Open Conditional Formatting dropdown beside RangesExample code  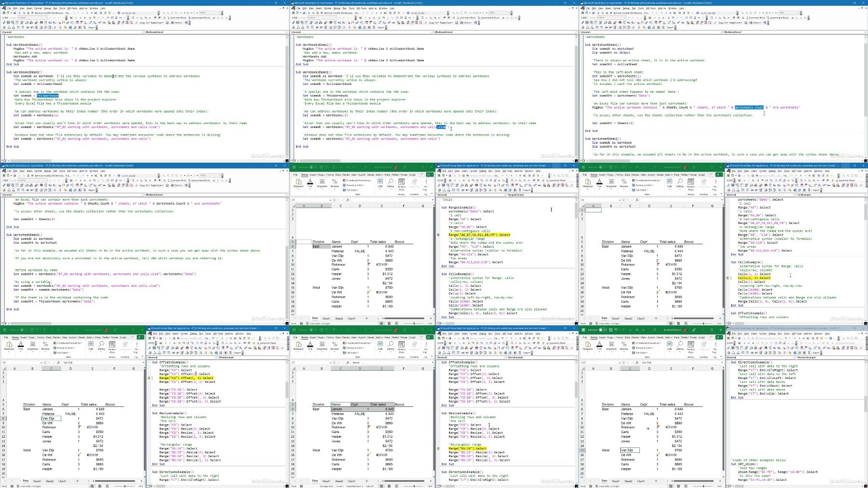(357, 181)
